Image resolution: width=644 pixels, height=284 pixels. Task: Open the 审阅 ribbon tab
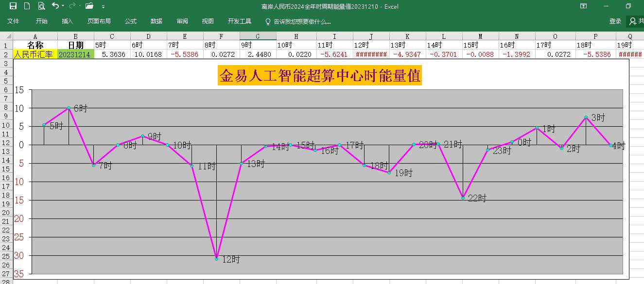click(x=182, y=21)
